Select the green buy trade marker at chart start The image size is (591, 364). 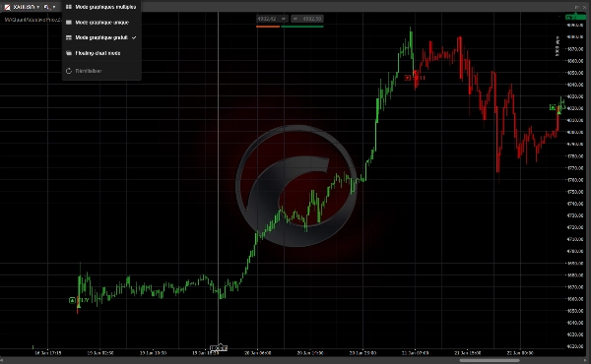pyautogui.click(x=72, y=300)
